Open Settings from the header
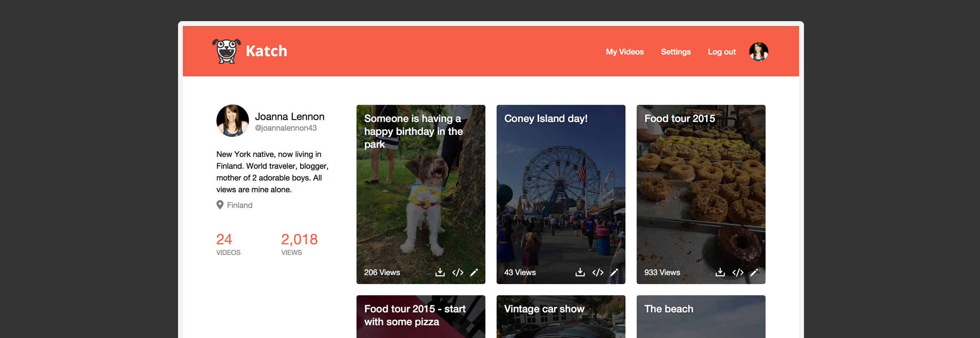 pos(676,52)
